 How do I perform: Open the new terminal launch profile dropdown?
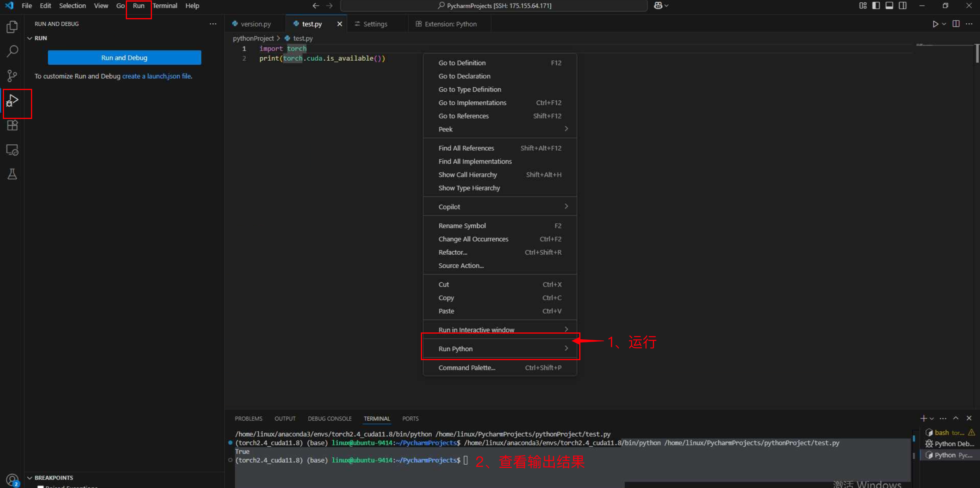tap(932, 418)
